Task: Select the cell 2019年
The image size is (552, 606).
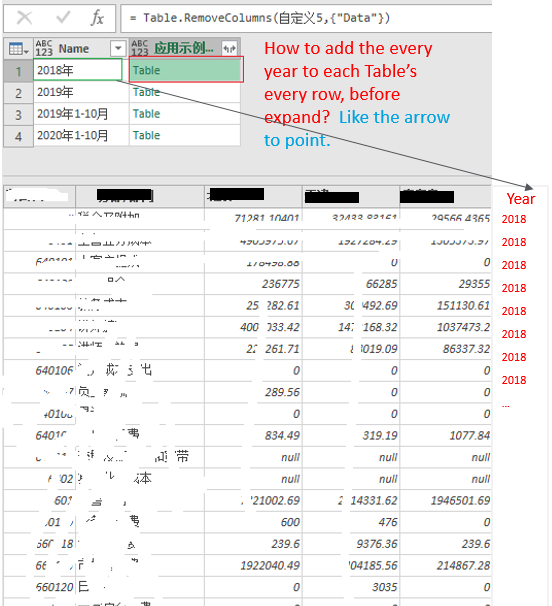Action: [81, 92]
